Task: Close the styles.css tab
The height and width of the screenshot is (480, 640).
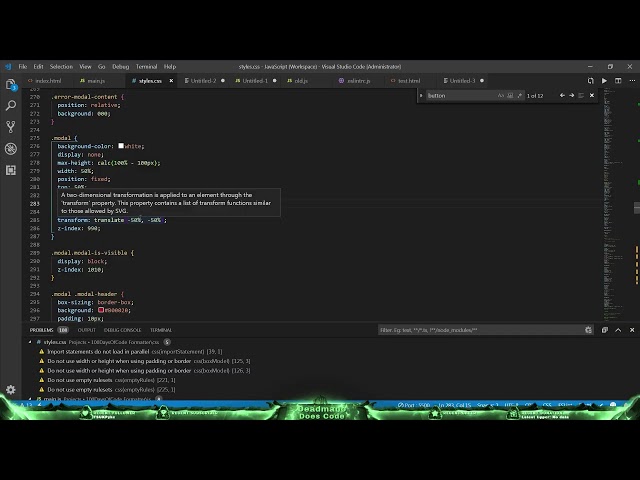Action: click(171, 81)
